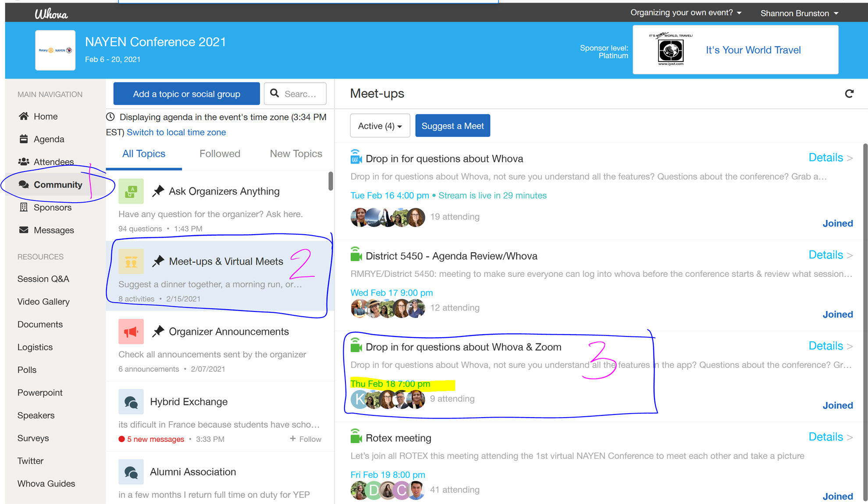
Task: Click the Attendees people icon
Action: [24, 162]
